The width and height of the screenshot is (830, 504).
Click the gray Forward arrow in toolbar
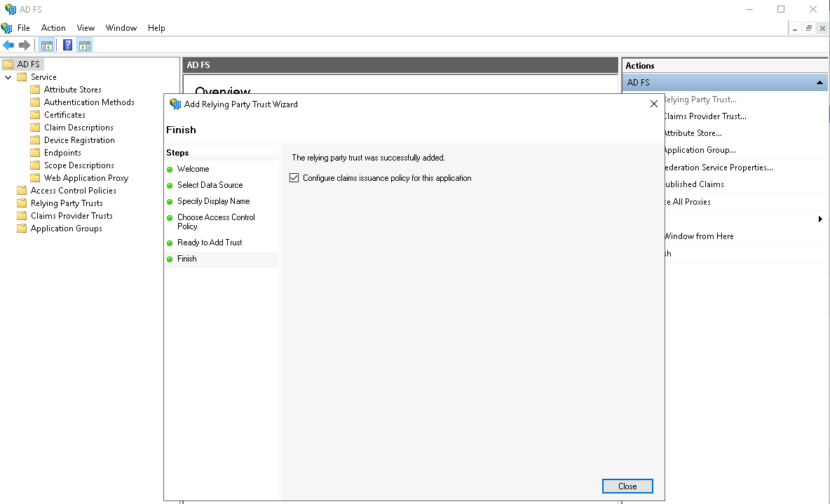25,46
